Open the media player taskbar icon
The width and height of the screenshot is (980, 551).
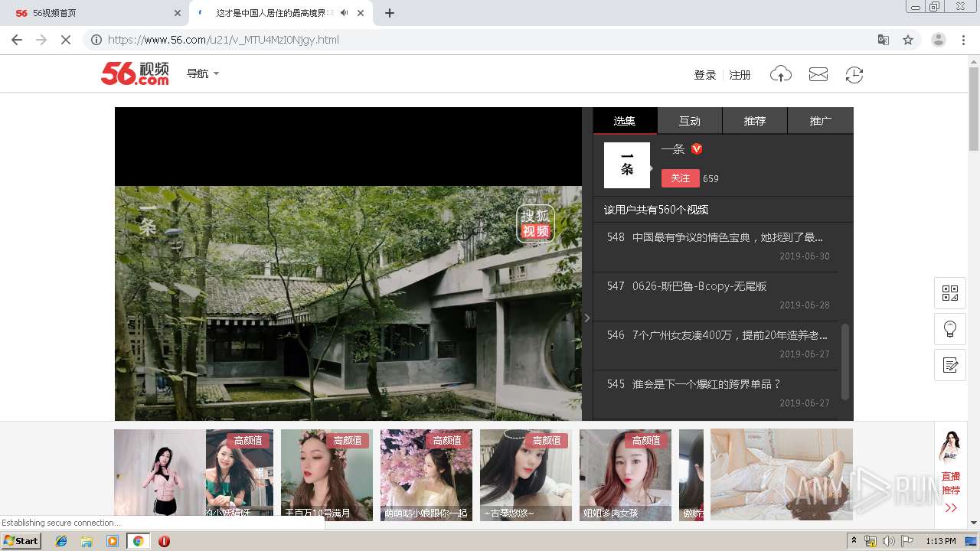pyautogui.click(x=113, y=541)
